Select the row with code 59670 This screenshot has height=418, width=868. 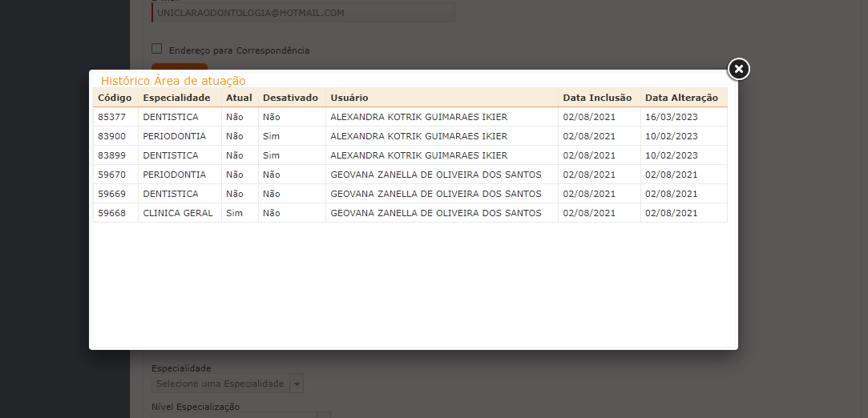click(x=112, y=175)
